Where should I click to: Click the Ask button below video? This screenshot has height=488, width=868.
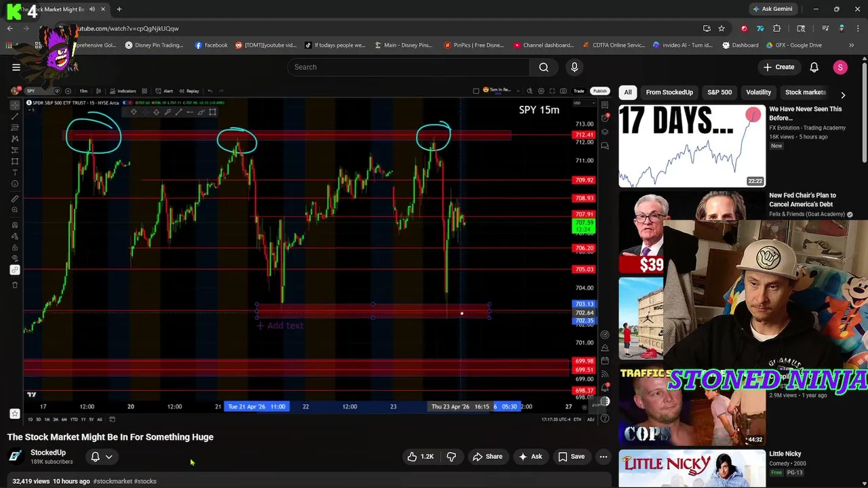pos(530,457)
